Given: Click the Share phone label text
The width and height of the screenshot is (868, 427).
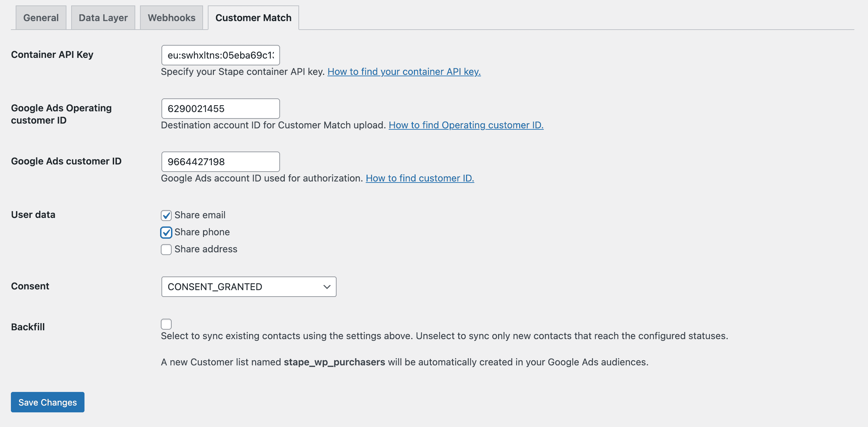Looking at the screenshot, I should coord(202,232).
